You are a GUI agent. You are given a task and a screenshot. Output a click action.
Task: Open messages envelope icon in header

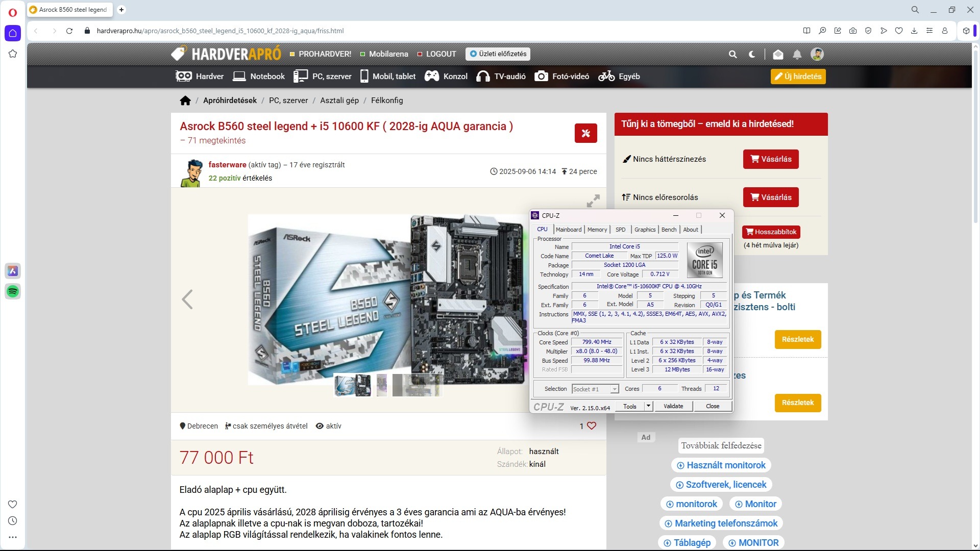tap(778, 54)
